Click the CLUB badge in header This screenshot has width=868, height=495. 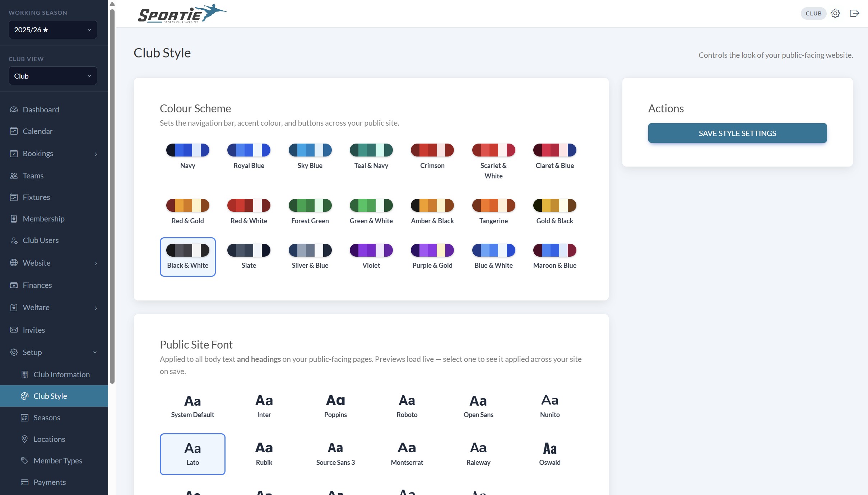pos(813,13)
